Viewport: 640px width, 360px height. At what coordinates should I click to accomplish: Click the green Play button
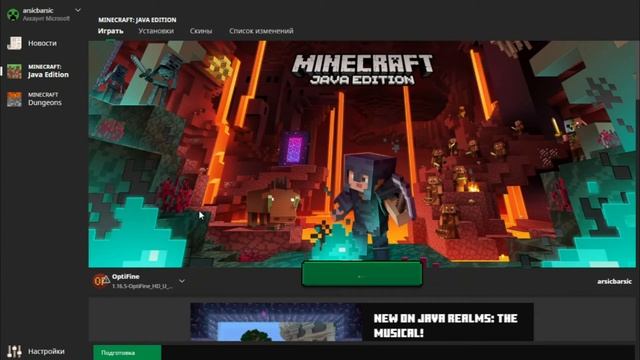pyautogui.click(x=362, y=274)
